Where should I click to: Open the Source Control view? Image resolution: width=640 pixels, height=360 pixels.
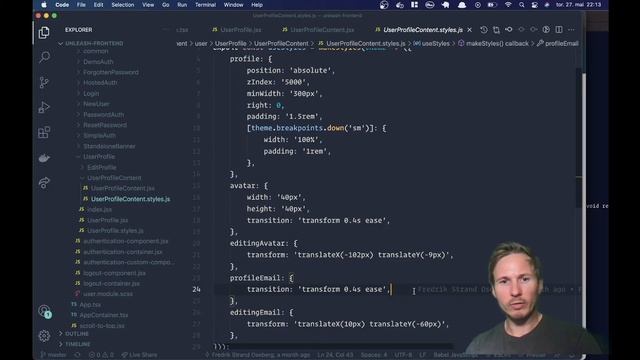pos(44,82)
